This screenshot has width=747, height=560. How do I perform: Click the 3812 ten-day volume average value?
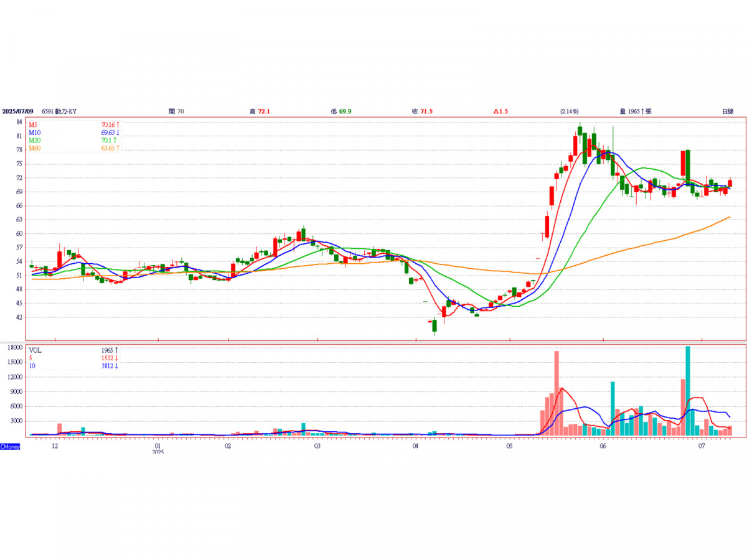(110, 366)
